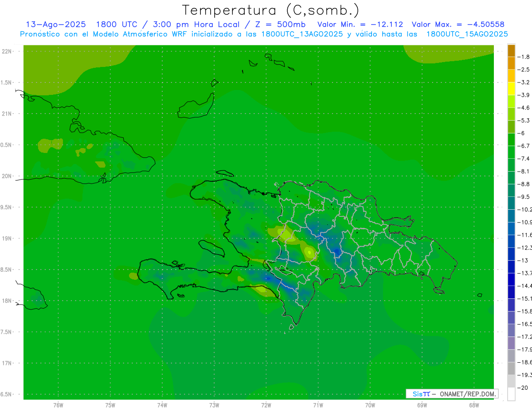Click the "Z = 500mb" level text
Viewport: 532px width, 411px height.
point(279,24)
